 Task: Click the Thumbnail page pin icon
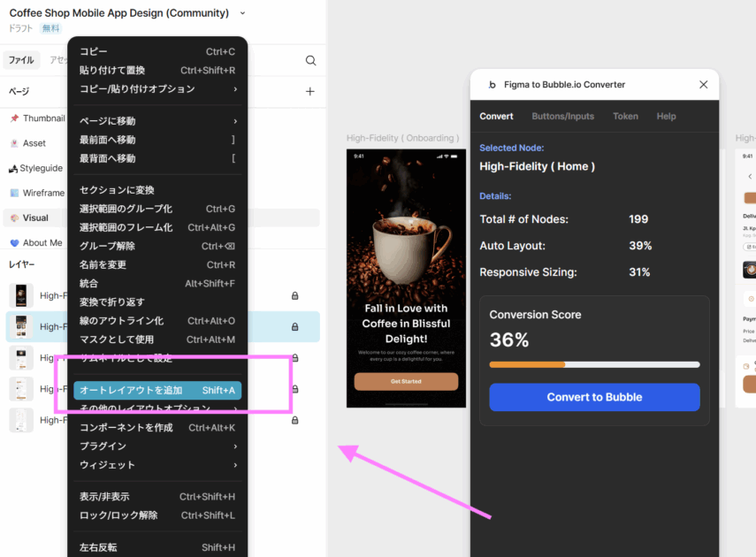[14, 118]
